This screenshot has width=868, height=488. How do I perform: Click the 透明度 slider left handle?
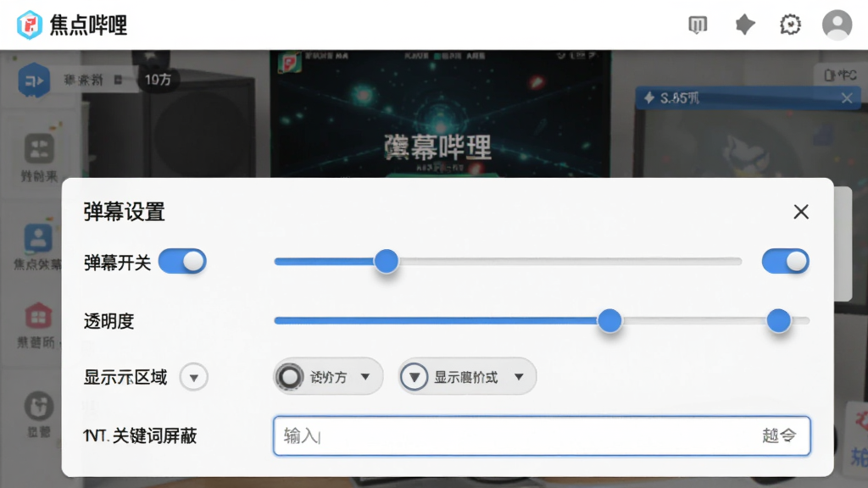tap(609, 321)
